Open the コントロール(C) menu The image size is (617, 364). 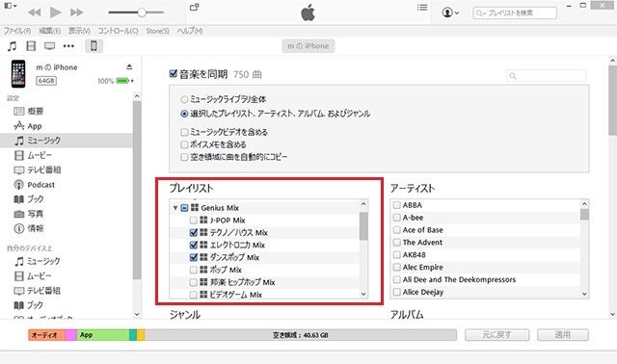tap(118, 31)
